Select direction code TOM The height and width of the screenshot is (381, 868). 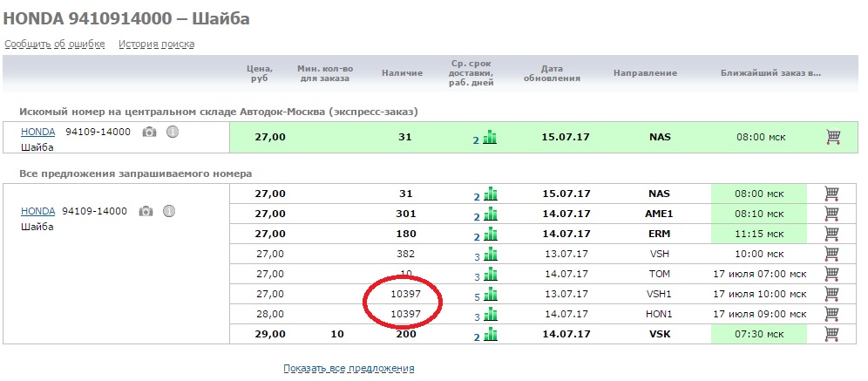point(660,274)
